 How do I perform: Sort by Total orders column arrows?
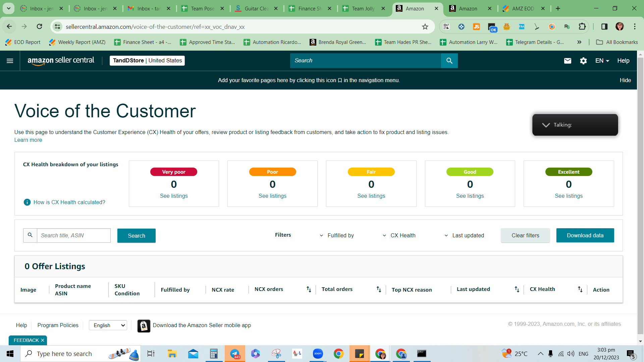tap(379, 289)
